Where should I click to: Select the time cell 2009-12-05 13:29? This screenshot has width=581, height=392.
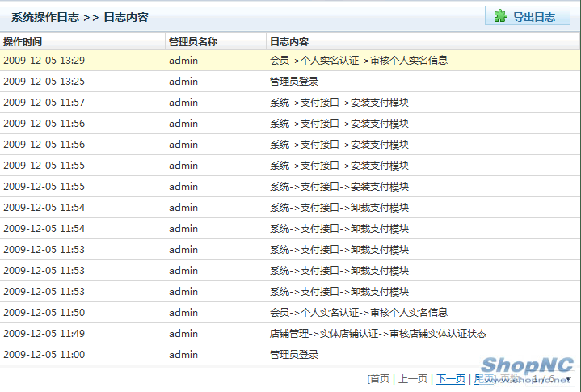44,61
